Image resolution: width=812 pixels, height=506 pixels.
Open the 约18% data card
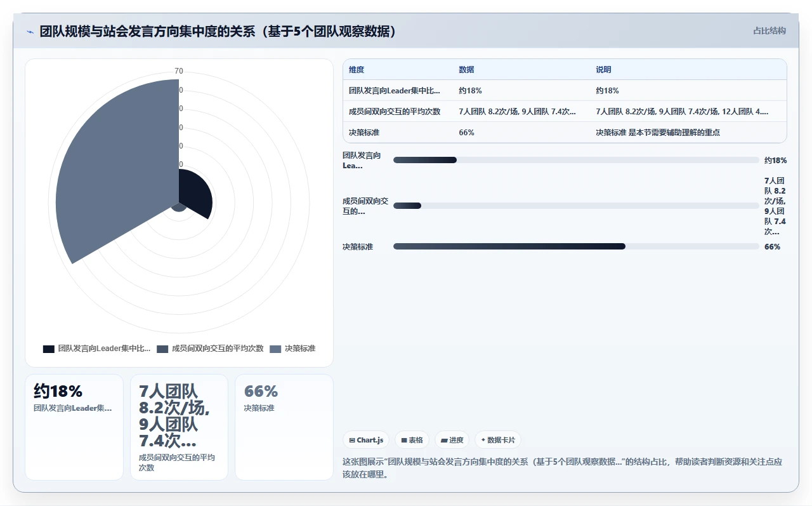click(74, 427)
